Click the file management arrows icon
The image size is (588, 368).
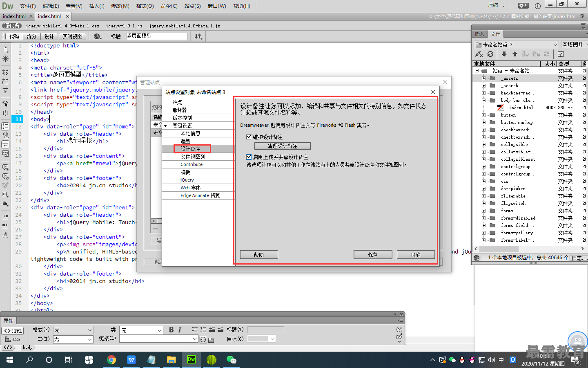point(198,36)
